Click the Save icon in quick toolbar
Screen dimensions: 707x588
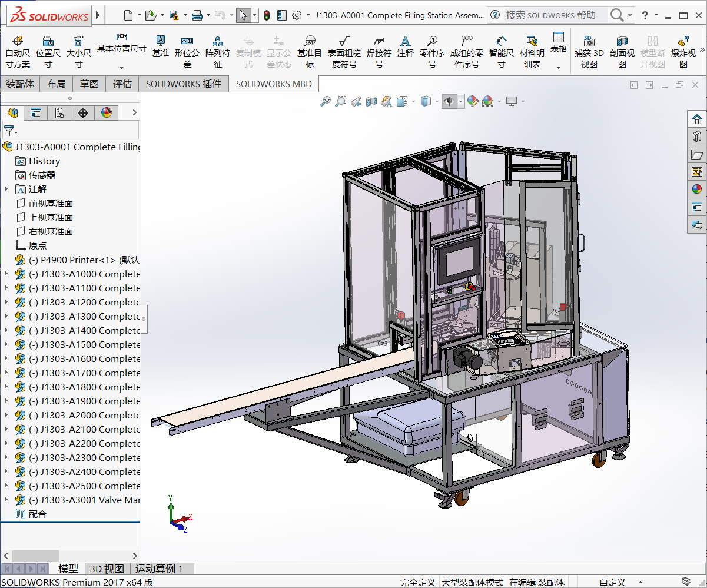pos(174,15)
